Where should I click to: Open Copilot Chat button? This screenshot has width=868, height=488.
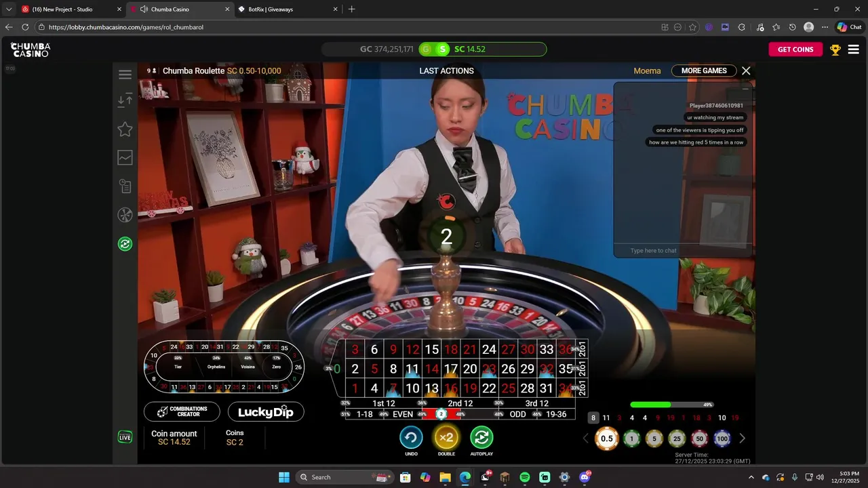coord(850,27)
